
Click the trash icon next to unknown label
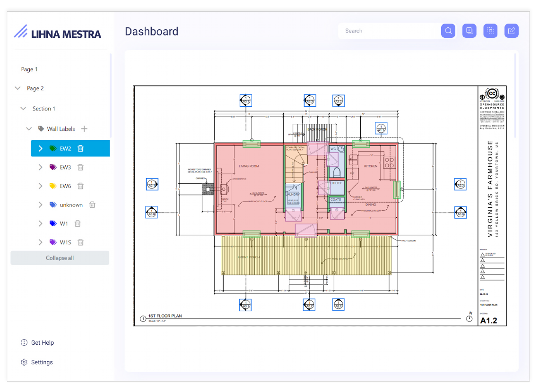click(92, 205)
